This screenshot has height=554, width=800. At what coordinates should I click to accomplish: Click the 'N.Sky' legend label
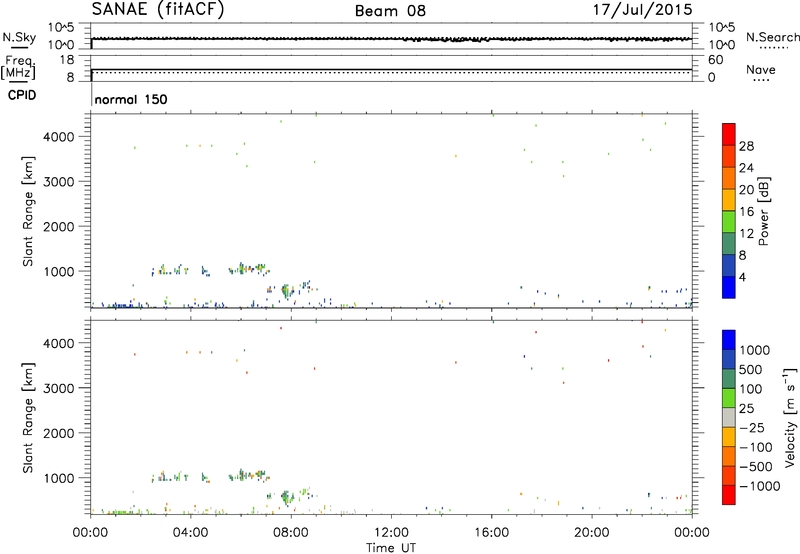click(19, 37)
